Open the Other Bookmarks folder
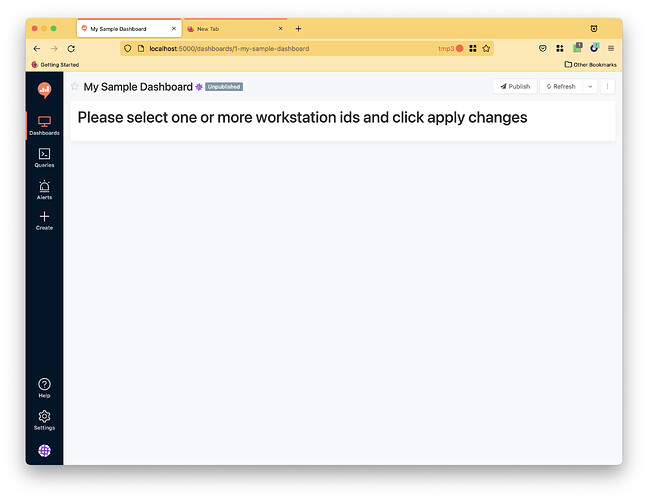The image size is (649, 500). (x=591, y=65)
